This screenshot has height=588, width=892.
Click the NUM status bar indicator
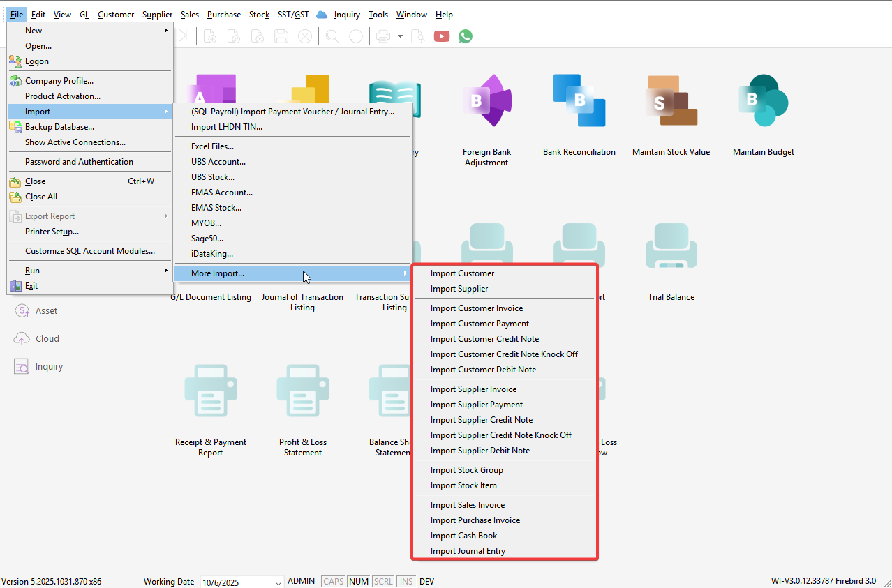coord(359,581)
